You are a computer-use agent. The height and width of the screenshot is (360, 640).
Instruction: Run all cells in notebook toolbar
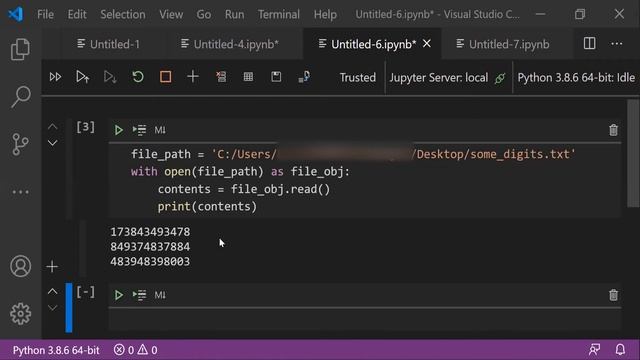pos(55,77)
